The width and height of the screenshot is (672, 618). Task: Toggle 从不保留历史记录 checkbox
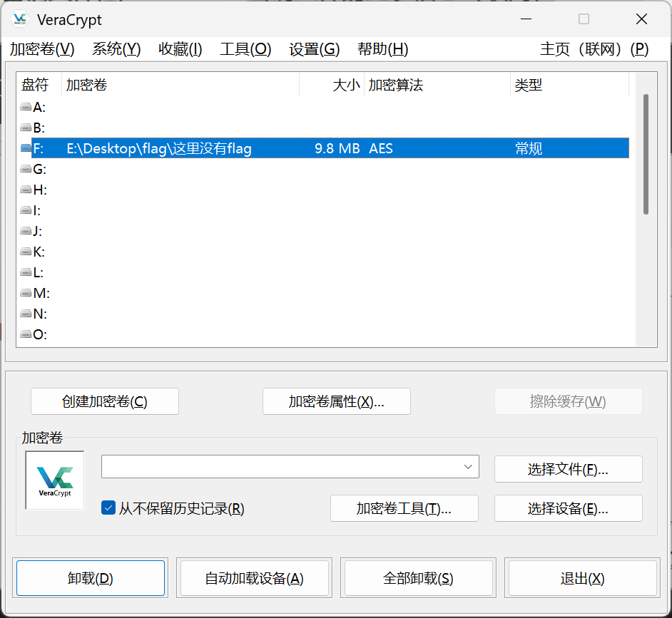pos(108,508)
